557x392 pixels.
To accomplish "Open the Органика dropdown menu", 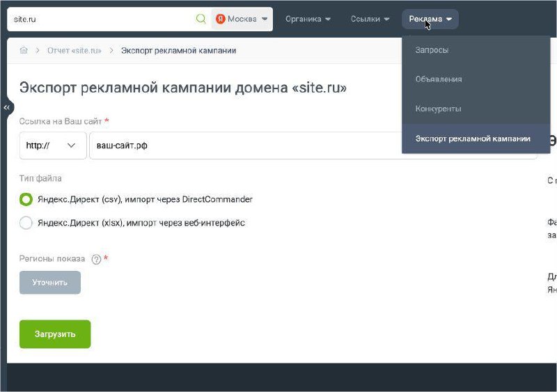I will tap(308, 19).
